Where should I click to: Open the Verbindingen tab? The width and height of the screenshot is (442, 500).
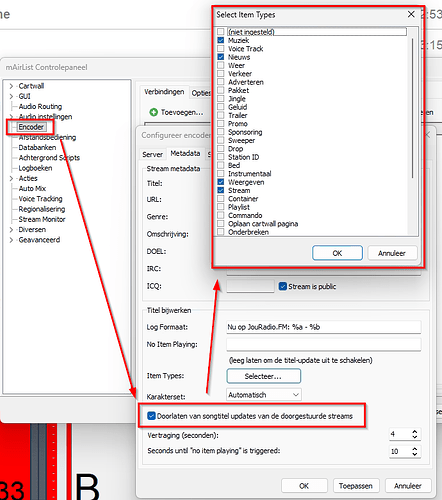tap(164, 92)
